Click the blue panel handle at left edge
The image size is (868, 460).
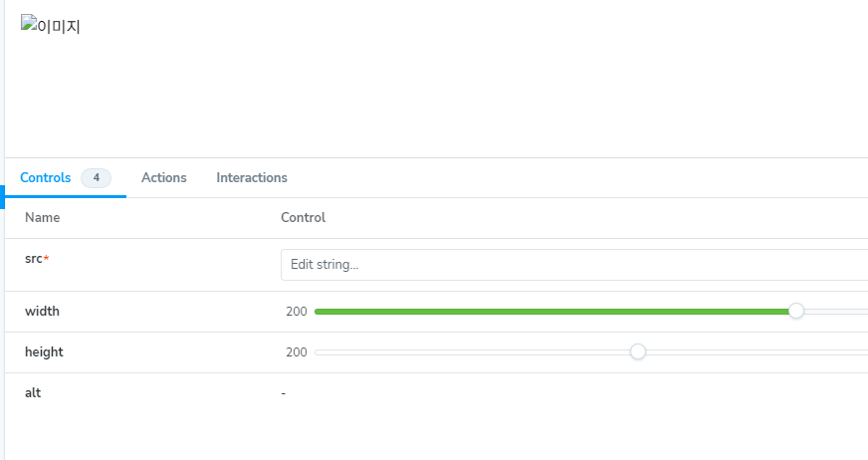pos(2,197)
